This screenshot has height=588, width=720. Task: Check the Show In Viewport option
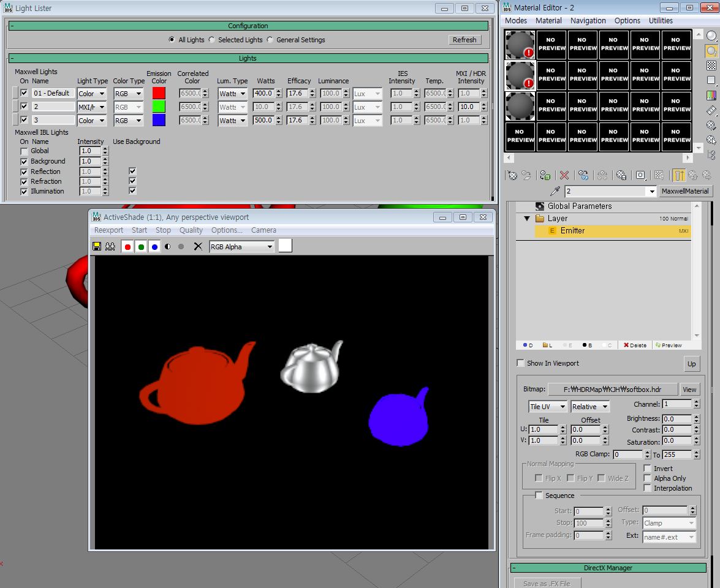[x=521, y=363]
